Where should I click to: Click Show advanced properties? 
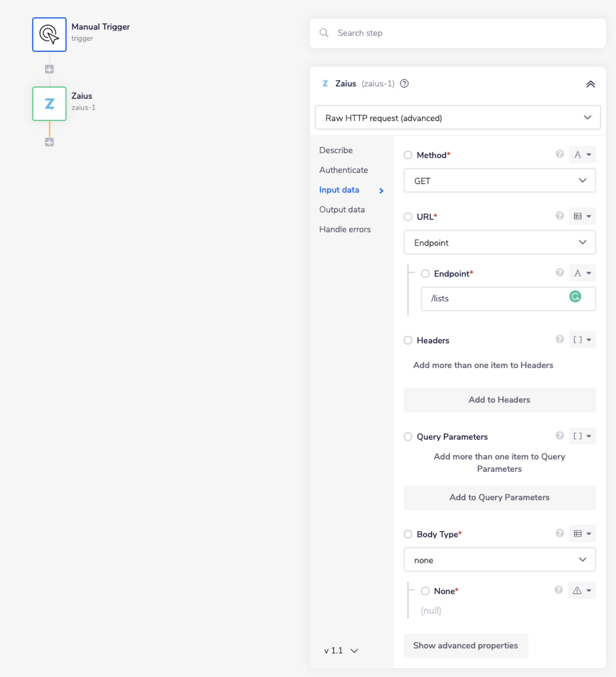point(466,646)
